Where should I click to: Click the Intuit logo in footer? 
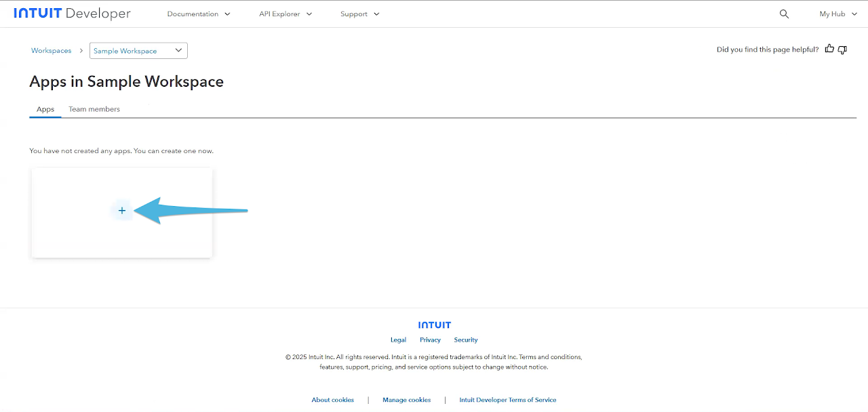(434, 325)
